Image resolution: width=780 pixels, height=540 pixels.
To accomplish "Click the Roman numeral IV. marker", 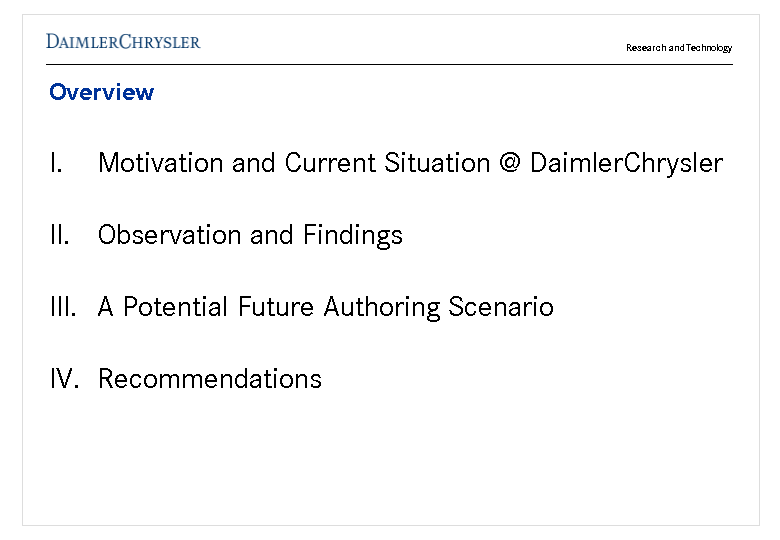I will click(x=63, y=379).
